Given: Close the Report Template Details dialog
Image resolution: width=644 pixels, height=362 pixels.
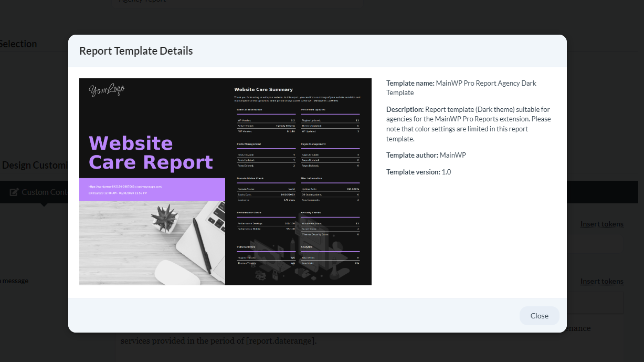Looking at the screenshot, I should point(539,316).
